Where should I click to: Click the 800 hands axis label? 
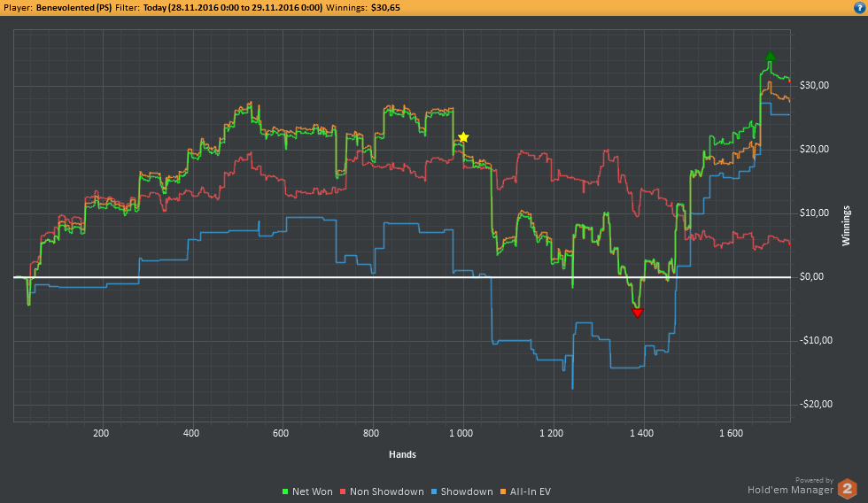click(371, 433)
